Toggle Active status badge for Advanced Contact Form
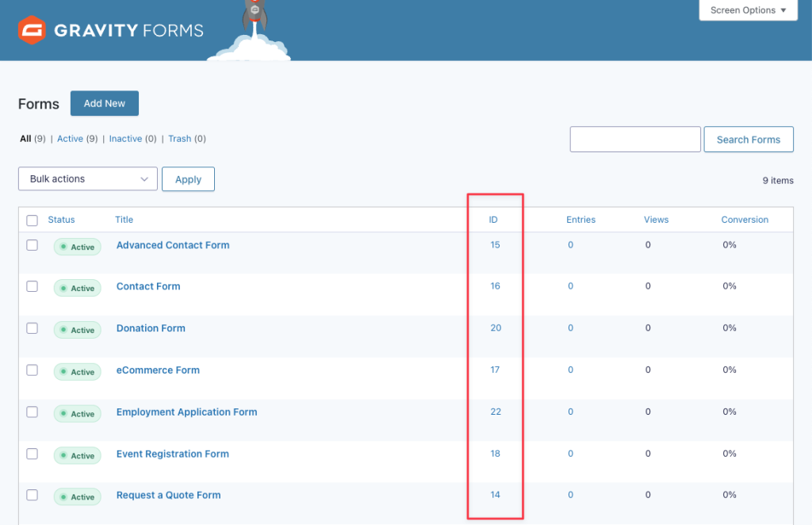 click(x=78, y=247)
